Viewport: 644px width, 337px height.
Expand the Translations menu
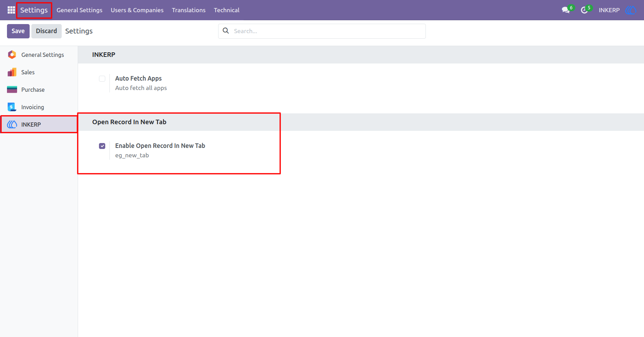pyautogui.click(x=189, y=10)
